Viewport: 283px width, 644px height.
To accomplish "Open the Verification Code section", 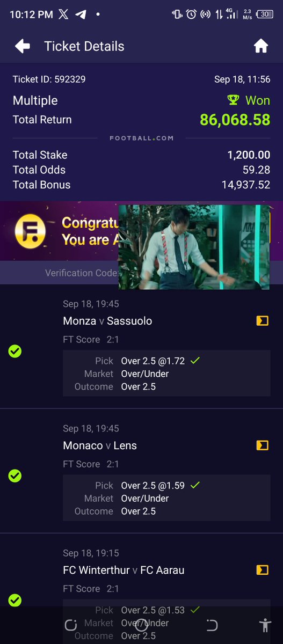I will coord(82,273).
